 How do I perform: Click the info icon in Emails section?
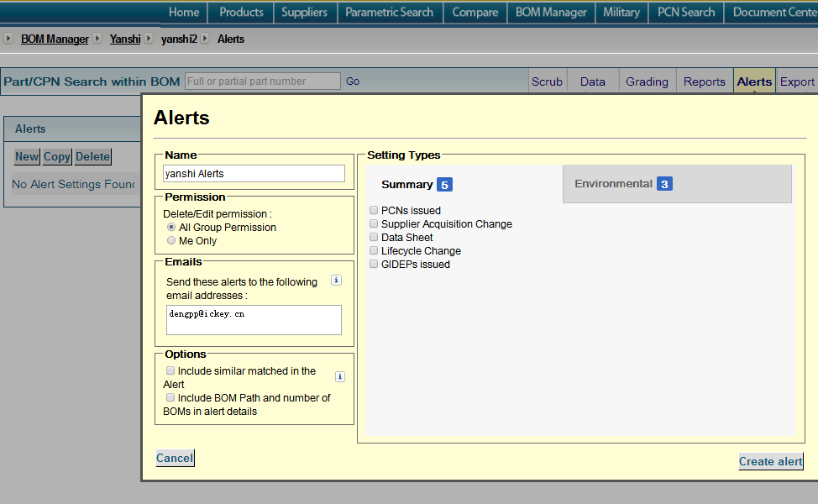(x=337, y=281)
